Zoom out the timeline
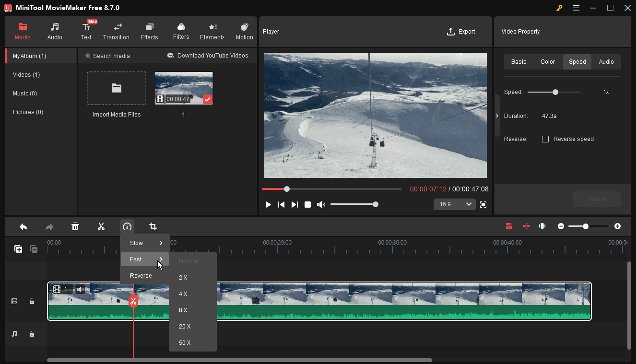The image size is (636, 364). (561, 226)
